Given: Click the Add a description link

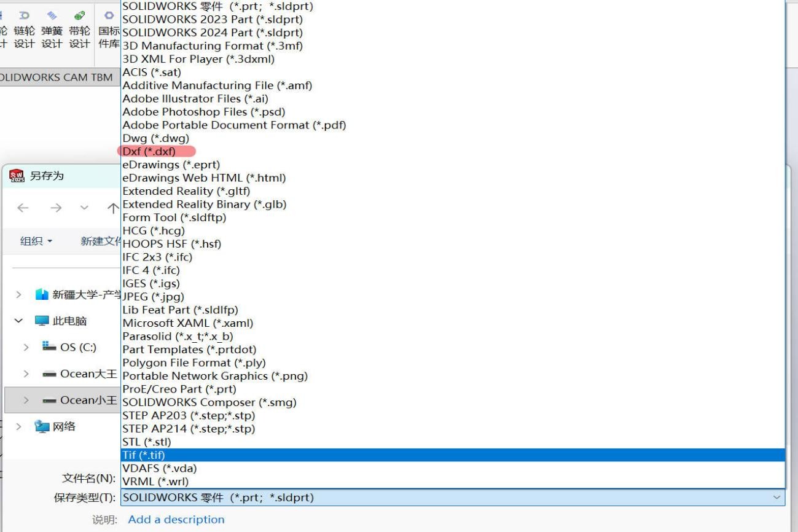Looking at the screenshot, I should pyautogui.click(x=176, y=520).
